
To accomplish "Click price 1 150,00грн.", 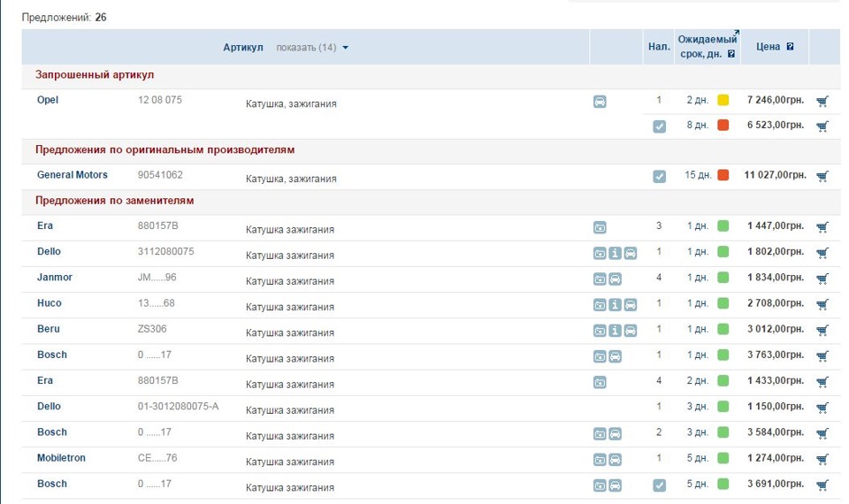I will click(x=776, y=406).
